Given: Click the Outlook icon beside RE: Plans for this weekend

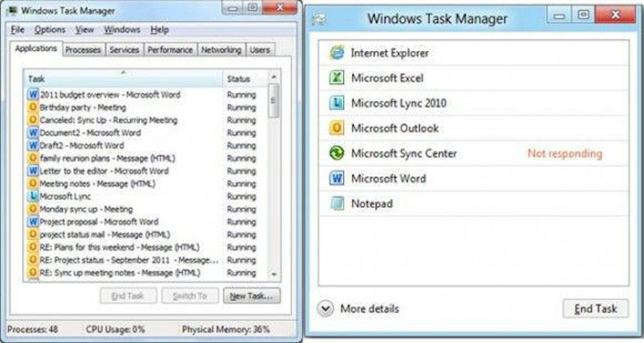Looking at the screenshot, I should 33,247.
